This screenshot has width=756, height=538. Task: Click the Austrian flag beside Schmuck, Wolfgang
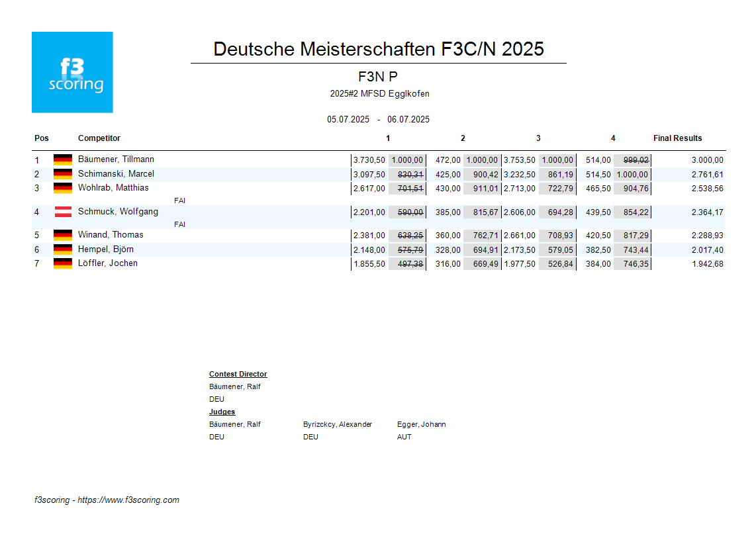[x=63, y=212]
